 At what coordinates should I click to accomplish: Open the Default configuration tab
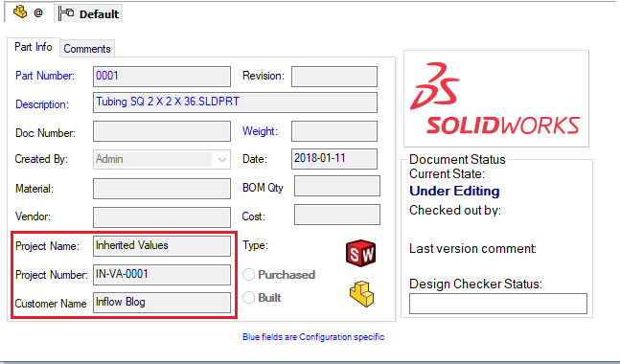(89, 13)
